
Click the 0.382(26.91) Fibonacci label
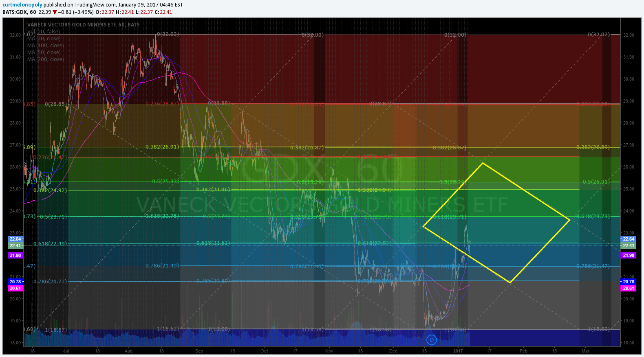(x=162, y=147)
